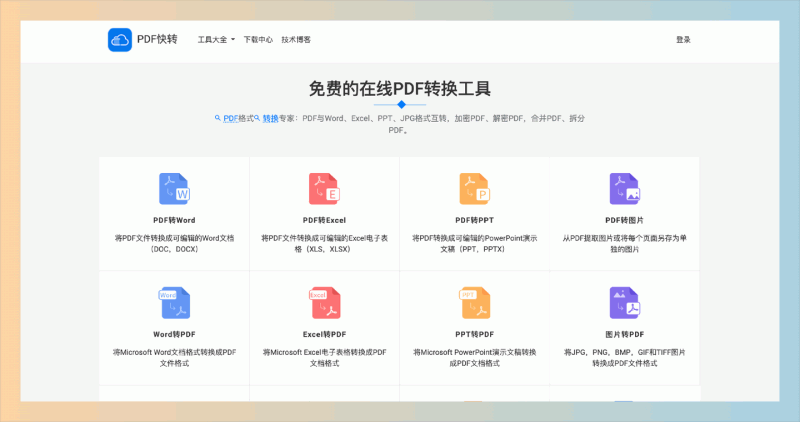
Task: Click the heading 免费的在线PDF转换工具
Action: point(400,89)
